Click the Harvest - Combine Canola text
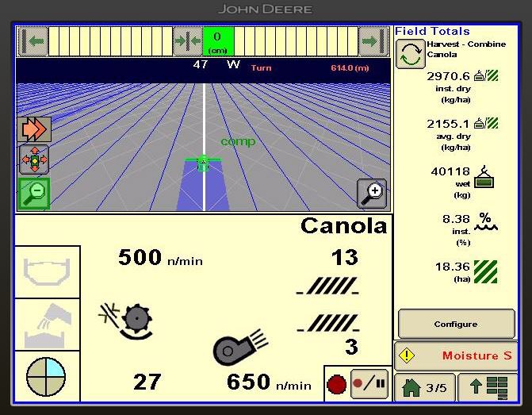 466,49
